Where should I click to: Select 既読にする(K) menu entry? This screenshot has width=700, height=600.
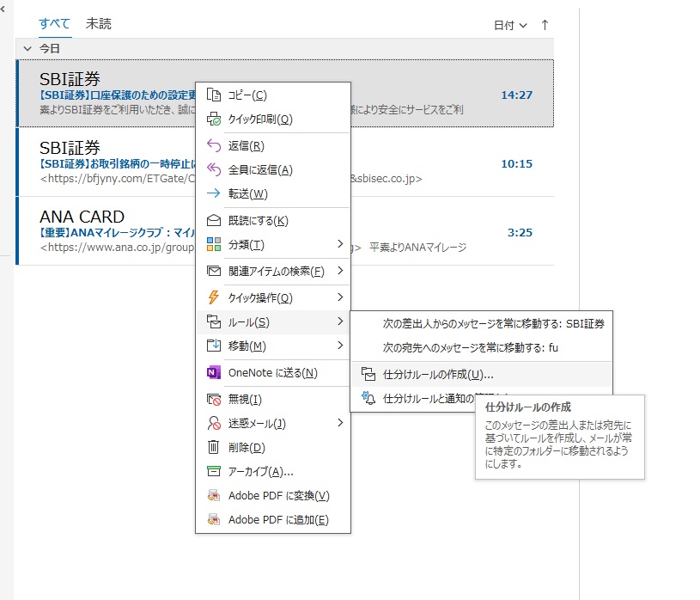273,220
